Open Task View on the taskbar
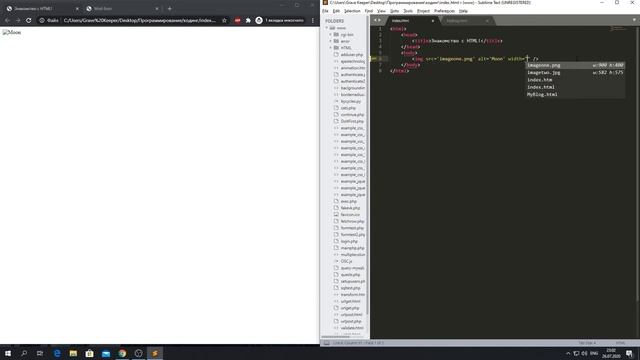Image resolution: width=640 pixels, height=360 pixels. pos(40,353)
